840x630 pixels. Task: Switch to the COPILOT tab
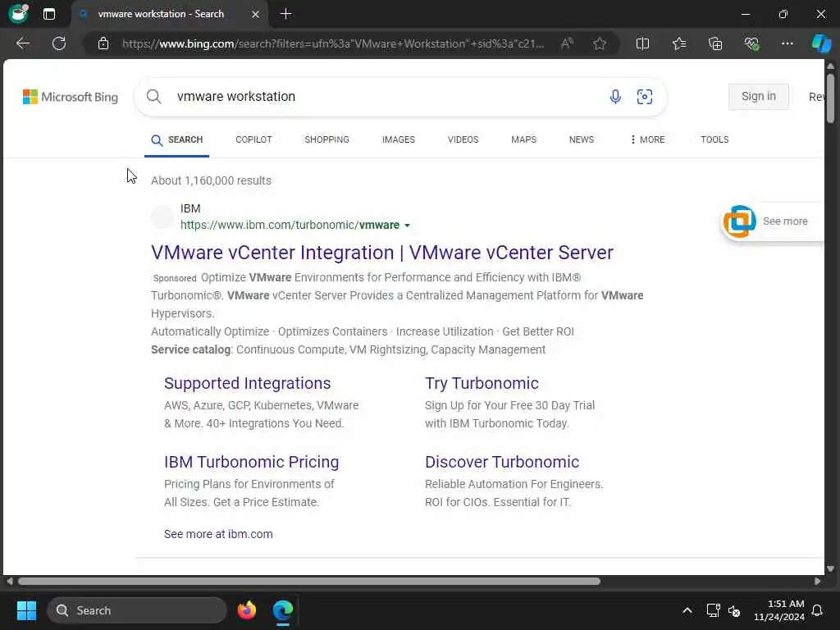(x=254, y=139)
